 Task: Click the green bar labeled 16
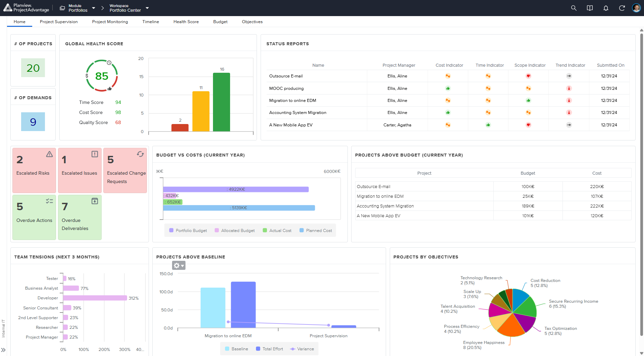point(221,102)
